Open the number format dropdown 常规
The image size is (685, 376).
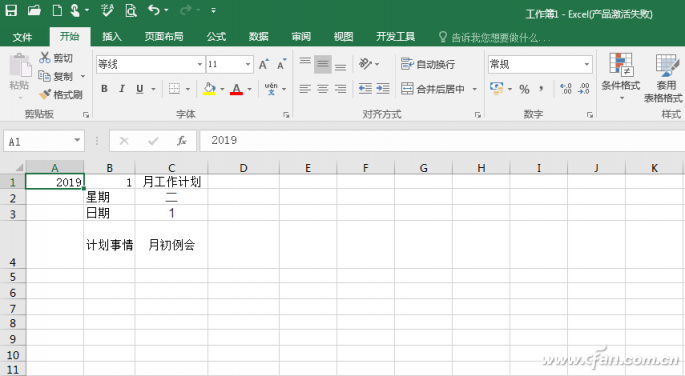pyautogui.click(x=586, y=65)
